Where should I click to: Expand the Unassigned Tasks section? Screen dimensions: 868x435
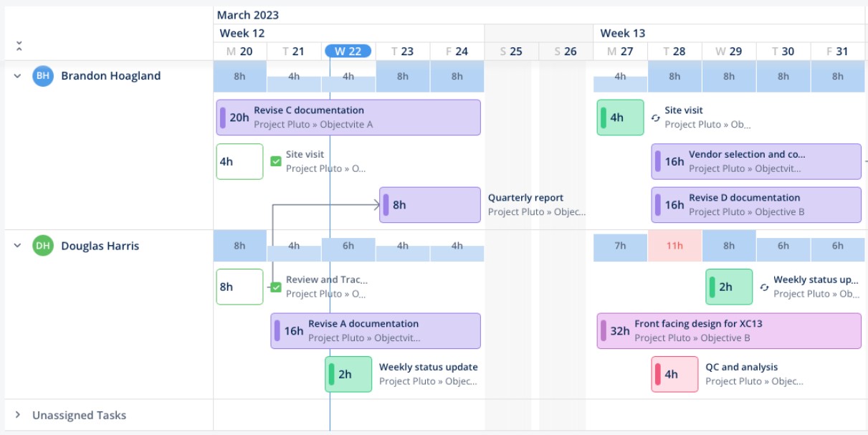[x=16, y=415]
